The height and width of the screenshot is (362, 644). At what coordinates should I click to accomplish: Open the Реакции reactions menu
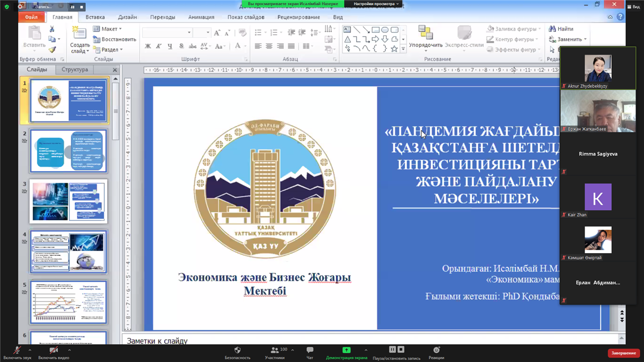[x=436, y=350]
